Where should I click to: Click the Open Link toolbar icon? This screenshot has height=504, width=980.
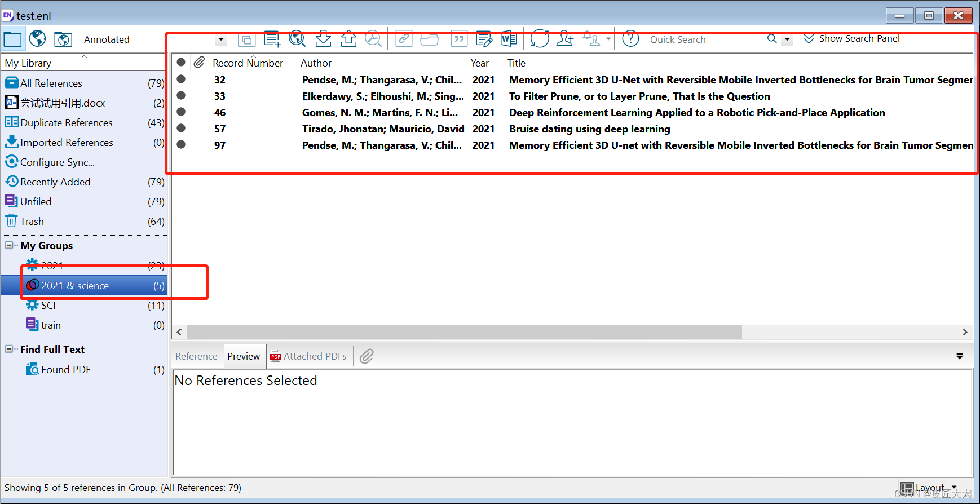pyautogui.click(x=404, y=39)
